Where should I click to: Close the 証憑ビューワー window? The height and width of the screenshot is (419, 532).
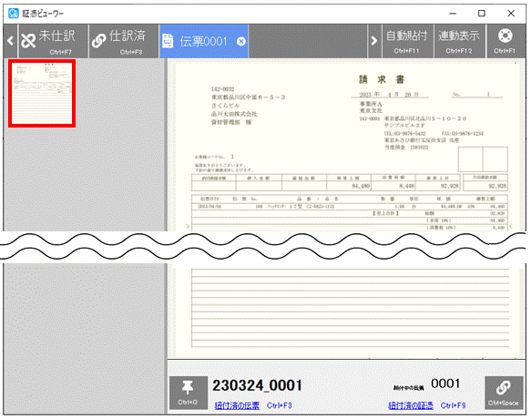click(x=511, y=14)
